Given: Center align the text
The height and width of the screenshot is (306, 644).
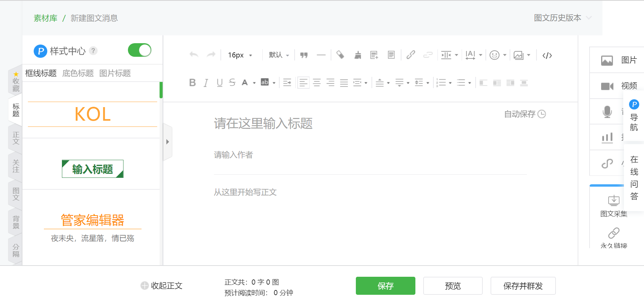Looking at the screenshot, I should click(x=317, y=83).
